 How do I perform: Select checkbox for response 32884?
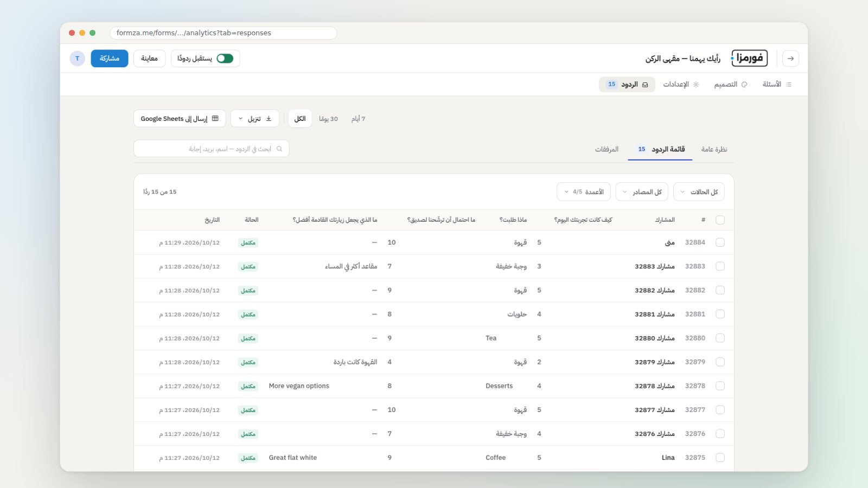click(x=720, y=242)
